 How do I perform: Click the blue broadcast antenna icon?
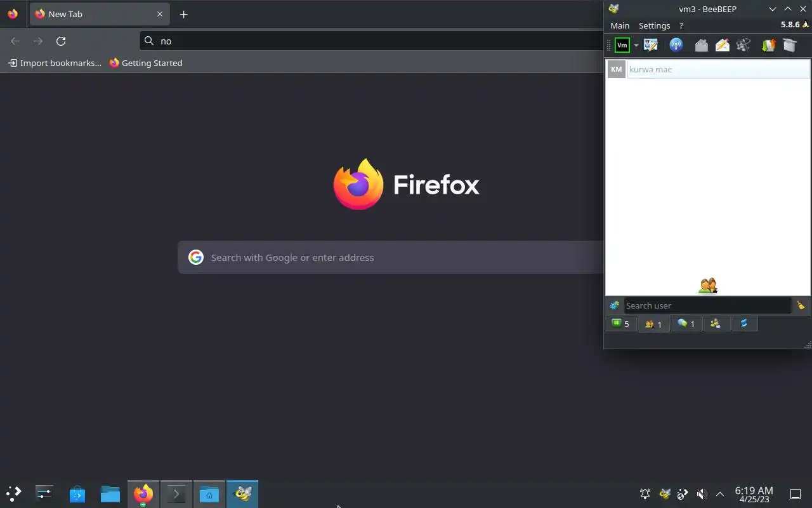point(676,45)
